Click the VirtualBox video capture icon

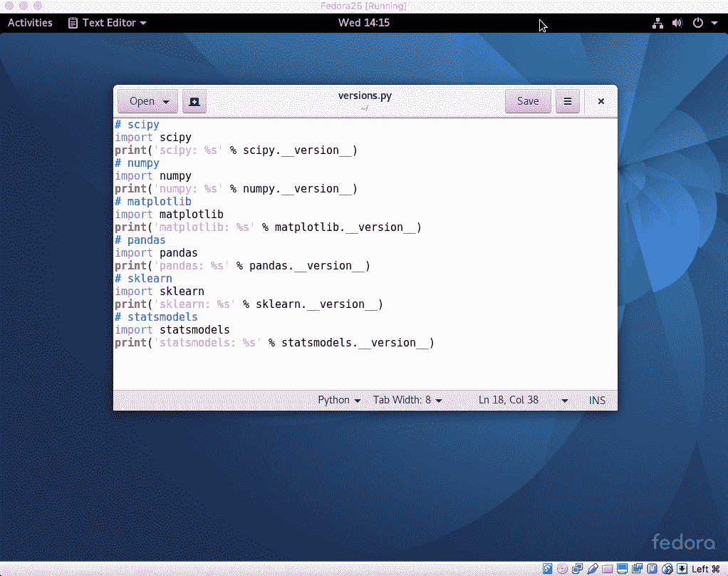point(637,569)
